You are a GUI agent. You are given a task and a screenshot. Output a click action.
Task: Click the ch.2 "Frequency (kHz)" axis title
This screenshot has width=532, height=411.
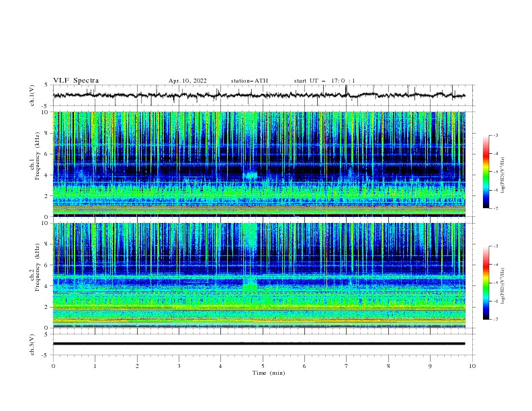[x=38, y=267]
